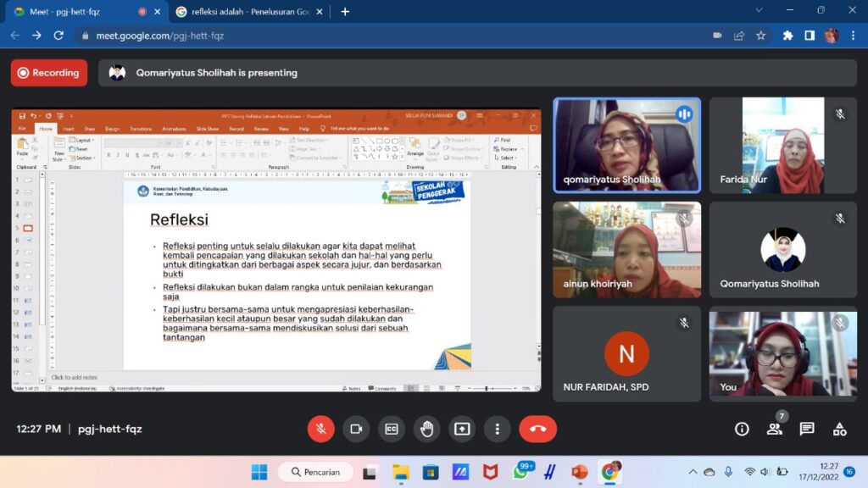Click the Pencarian taskbar search box
Image resolution: width=868 pixels, height=488 pixels.
coord(315,472)
